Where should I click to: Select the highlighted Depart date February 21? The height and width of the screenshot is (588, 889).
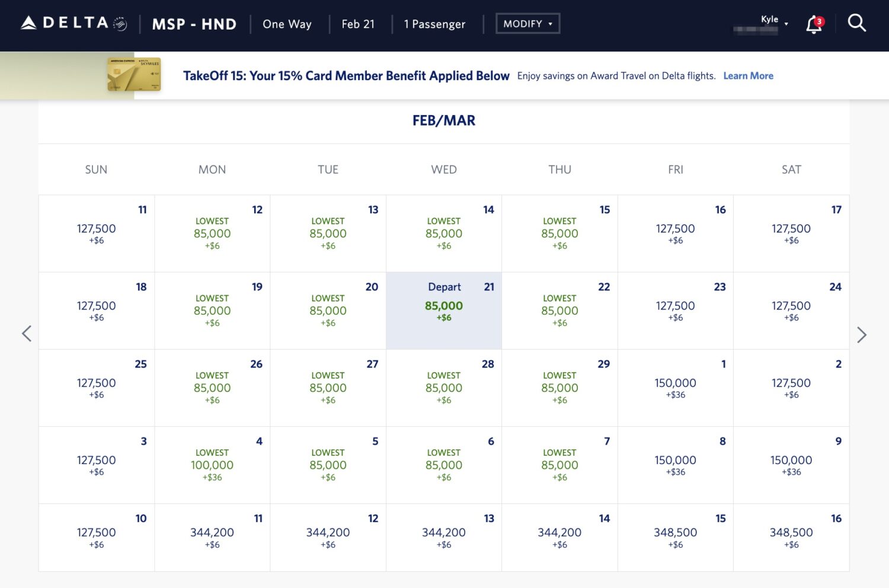443,310
